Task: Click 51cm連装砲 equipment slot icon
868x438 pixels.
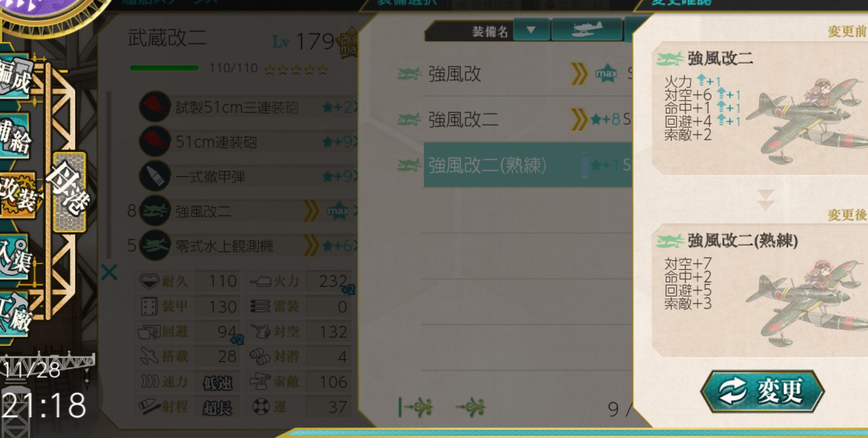Action: pos(155,142)
